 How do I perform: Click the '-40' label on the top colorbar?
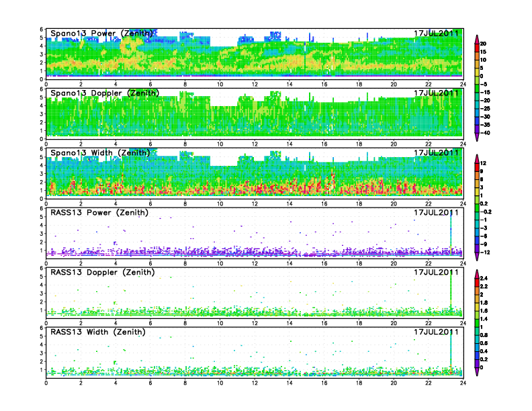tap(485, 133)
